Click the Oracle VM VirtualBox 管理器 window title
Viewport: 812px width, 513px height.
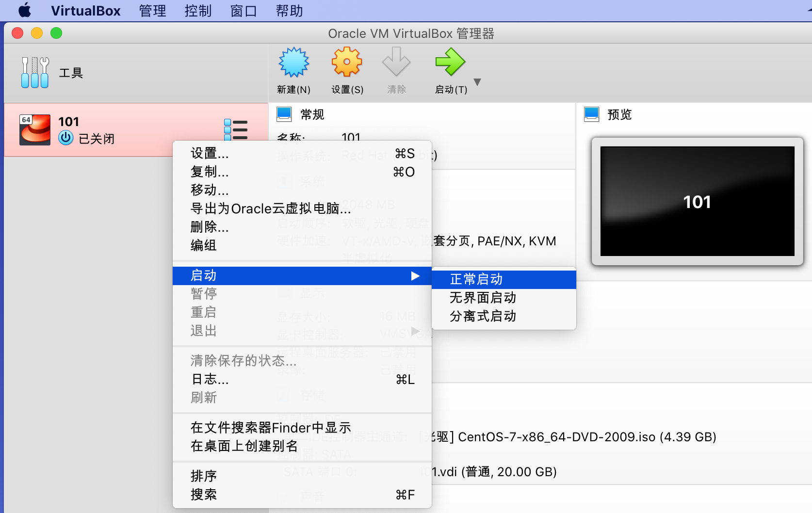point(411,33)
